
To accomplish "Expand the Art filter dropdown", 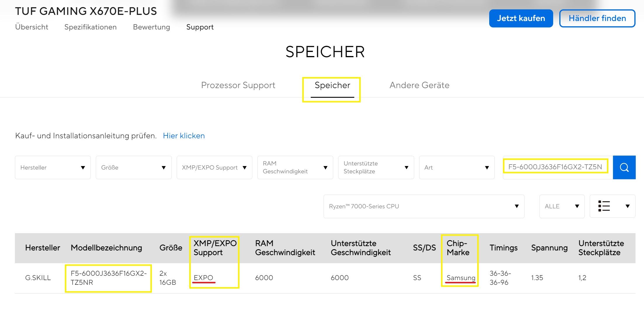I will click(456, 167).
